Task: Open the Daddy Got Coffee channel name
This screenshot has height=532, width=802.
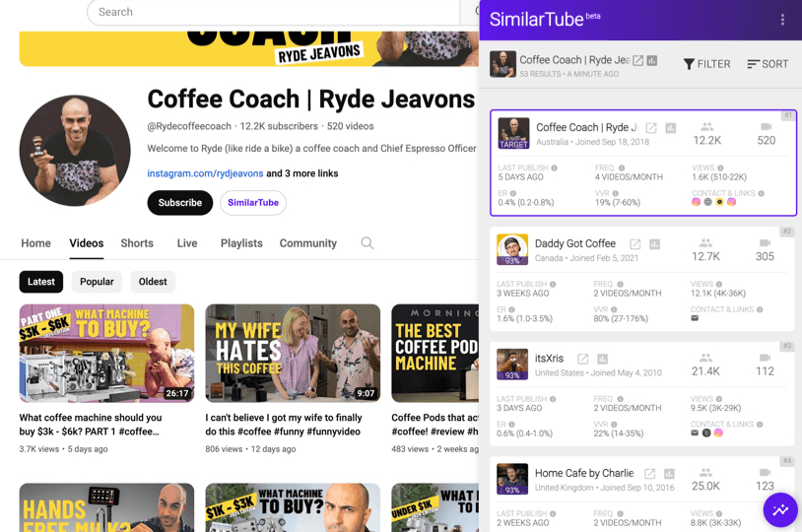Action: (x=575, y=243)
